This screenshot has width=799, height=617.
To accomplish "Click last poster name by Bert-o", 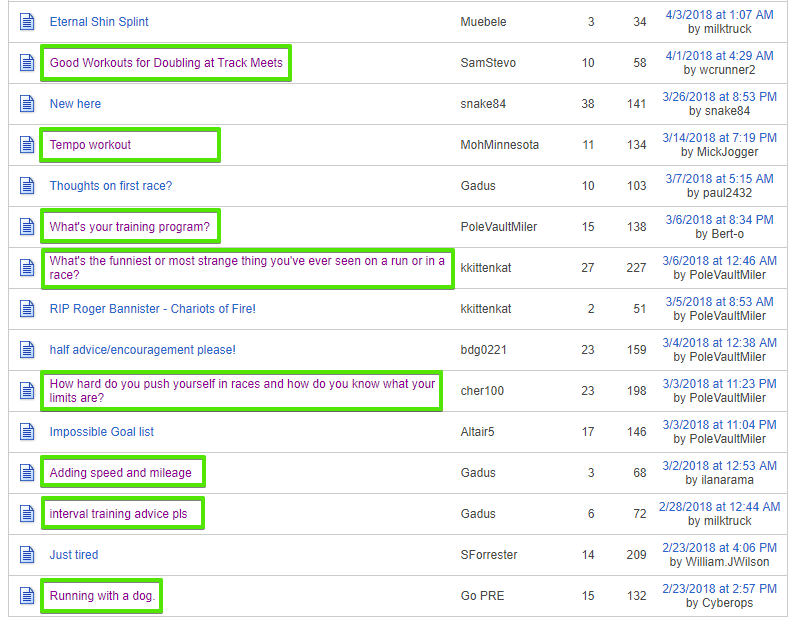I will (x=727, y=234).
